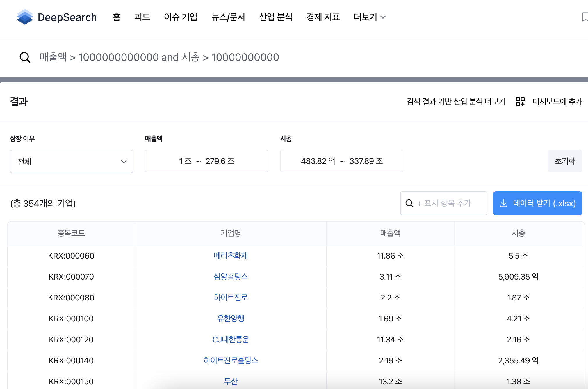Viewport: 588px width, 389px height.
Task: Click the KRX:000080 code cell
Action: point(71,298)
